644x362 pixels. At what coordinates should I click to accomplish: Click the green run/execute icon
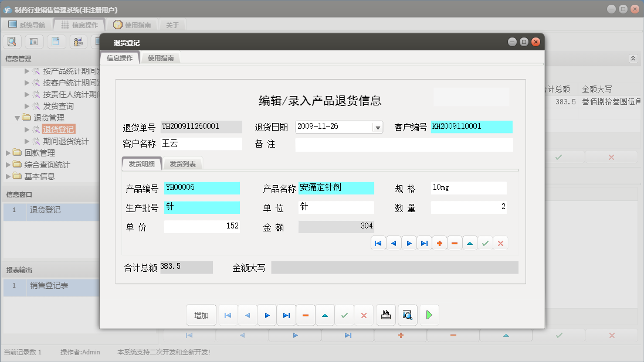429,315
